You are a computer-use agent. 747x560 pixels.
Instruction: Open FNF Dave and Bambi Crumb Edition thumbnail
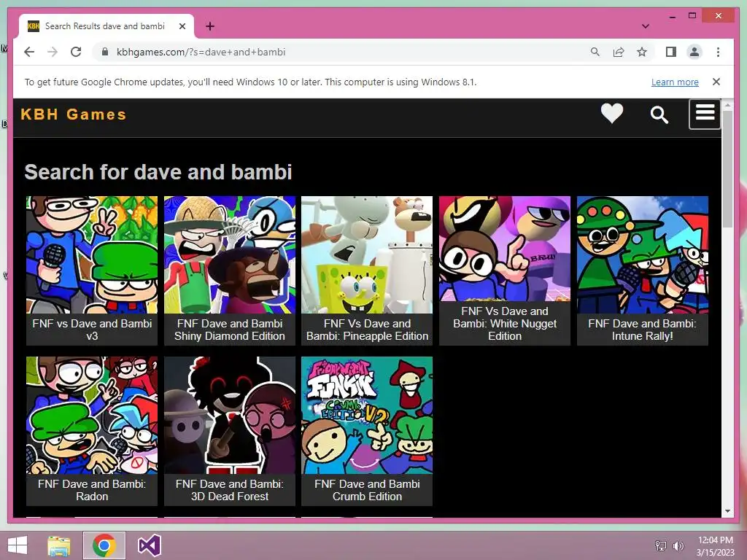coord(367,415)
